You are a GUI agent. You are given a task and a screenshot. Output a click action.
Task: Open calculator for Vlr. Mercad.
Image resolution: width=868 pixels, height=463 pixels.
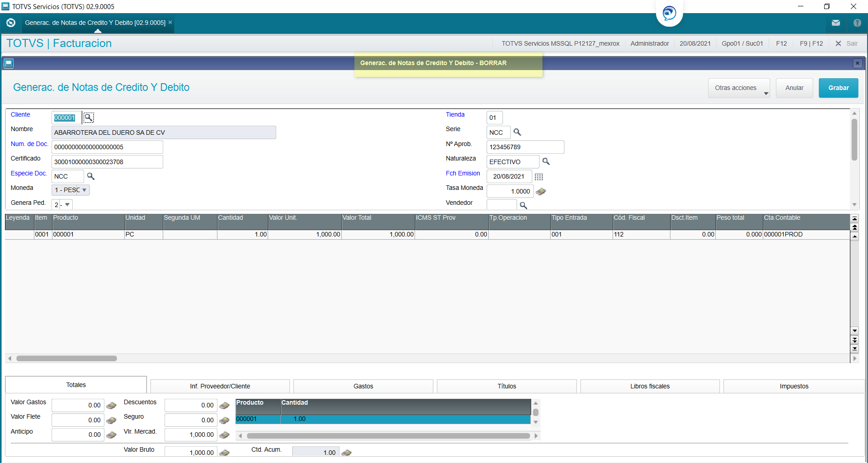point(224,435)
